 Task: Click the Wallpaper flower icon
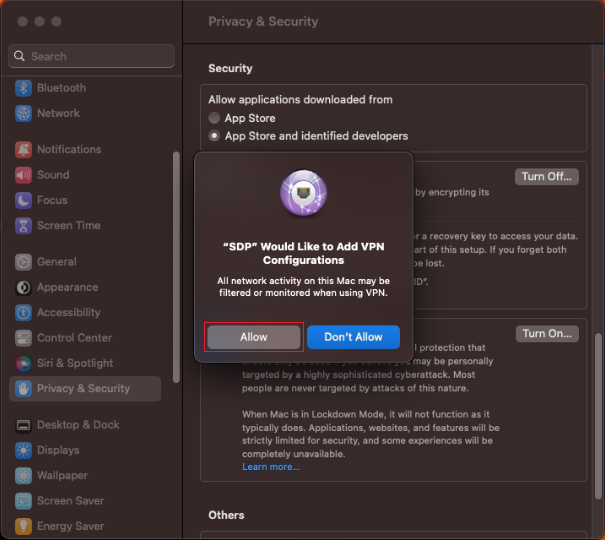(23, 476)
